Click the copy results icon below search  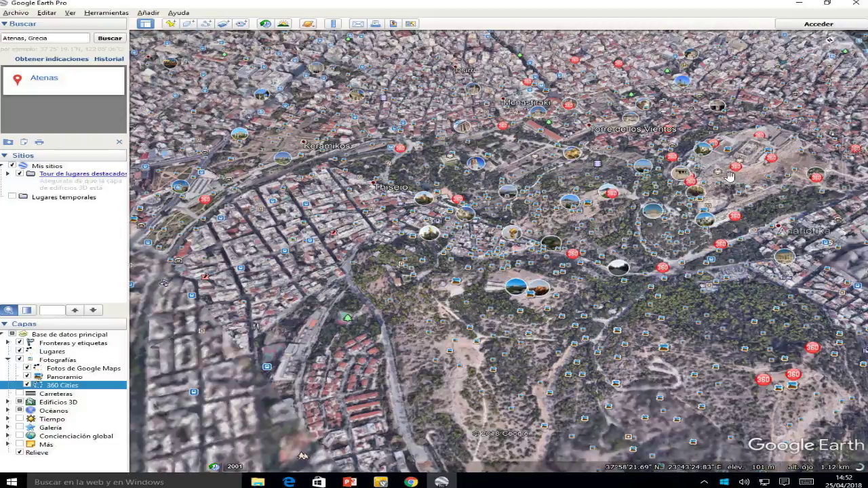24,142
